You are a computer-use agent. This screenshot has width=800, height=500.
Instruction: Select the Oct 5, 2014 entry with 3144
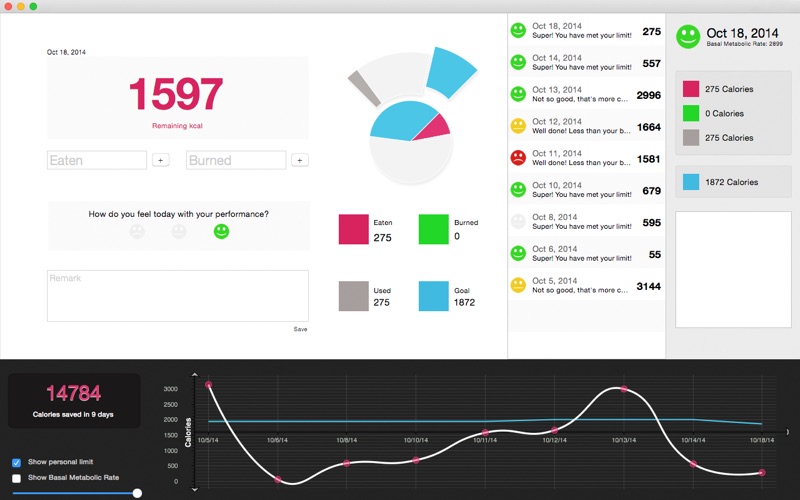click(x=586, y=285)
